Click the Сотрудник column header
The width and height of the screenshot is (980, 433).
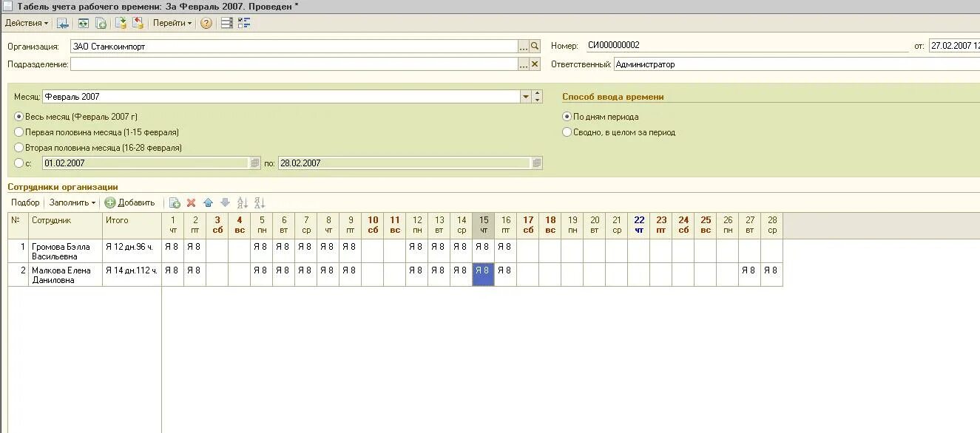(x=66, y=225)
